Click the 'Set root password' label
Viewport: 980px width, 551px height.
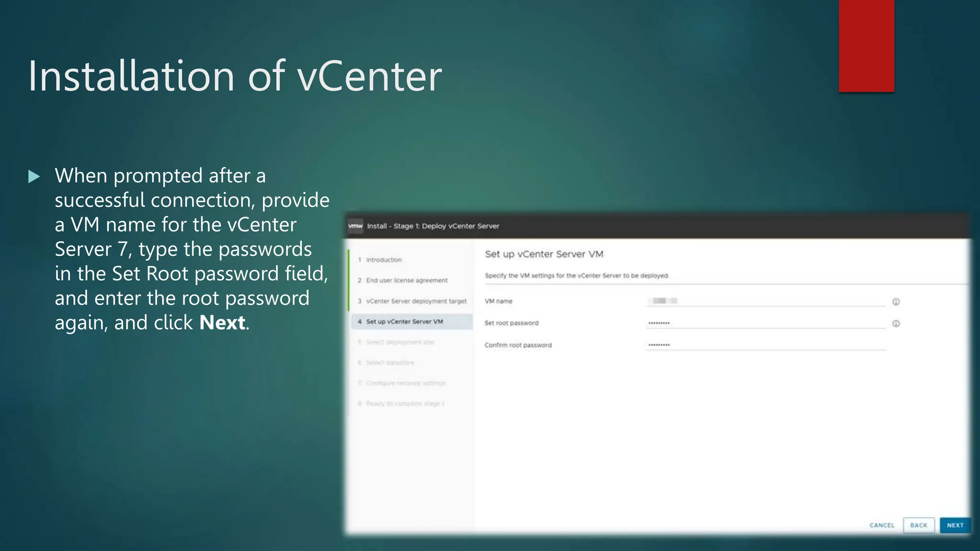click(511, 323)
